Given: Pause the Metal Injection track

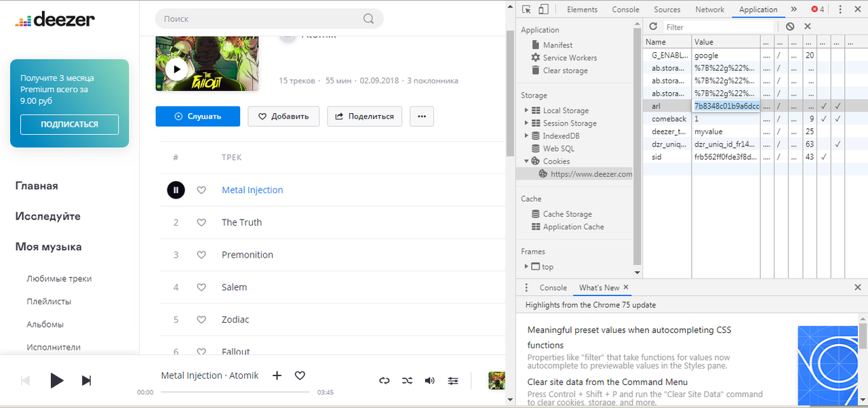Looking at the screenshot, I should coord(176,190).
